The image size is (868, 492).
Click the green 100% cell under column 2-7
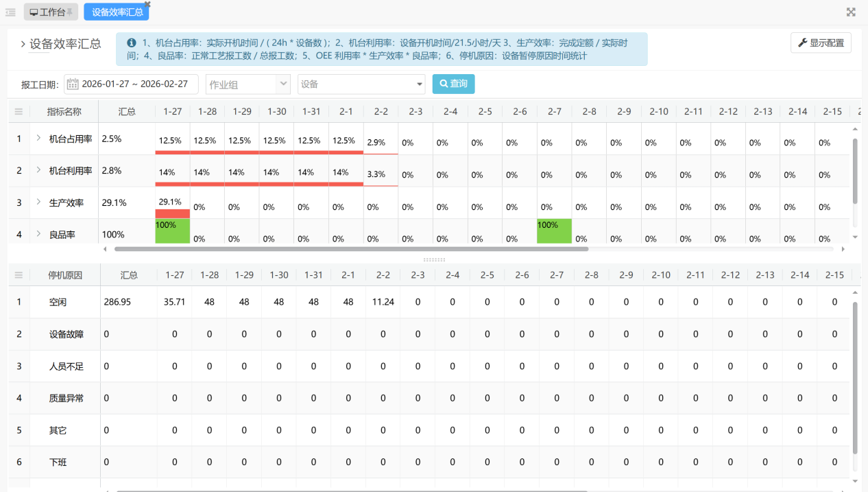[x=553, y=230]
